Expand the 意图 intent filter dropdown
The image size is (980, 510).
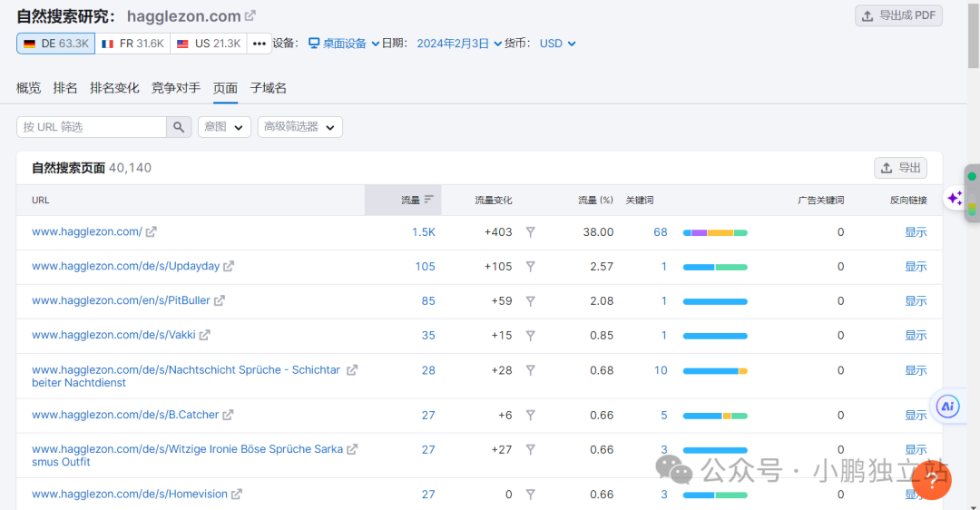[x=224, y=127]
